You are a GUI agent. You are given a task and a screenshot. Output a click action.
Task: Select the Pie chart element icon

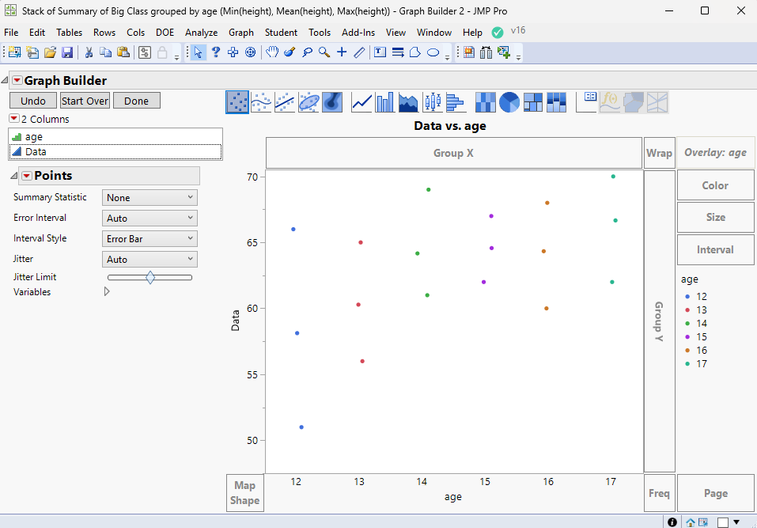(x=509, y=102)
